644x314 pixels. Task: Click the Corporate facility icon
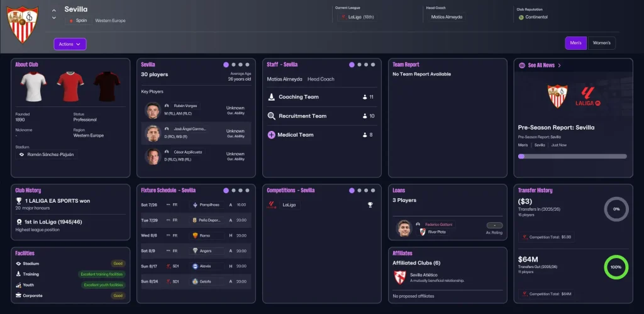tap(18, 296)
